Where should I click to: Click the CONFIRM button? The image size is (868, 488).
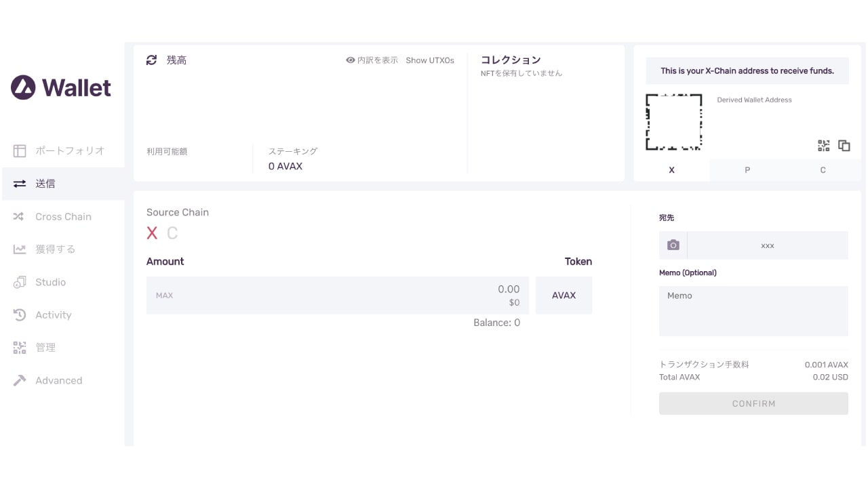pyautogui.click(x=753, y=403)
